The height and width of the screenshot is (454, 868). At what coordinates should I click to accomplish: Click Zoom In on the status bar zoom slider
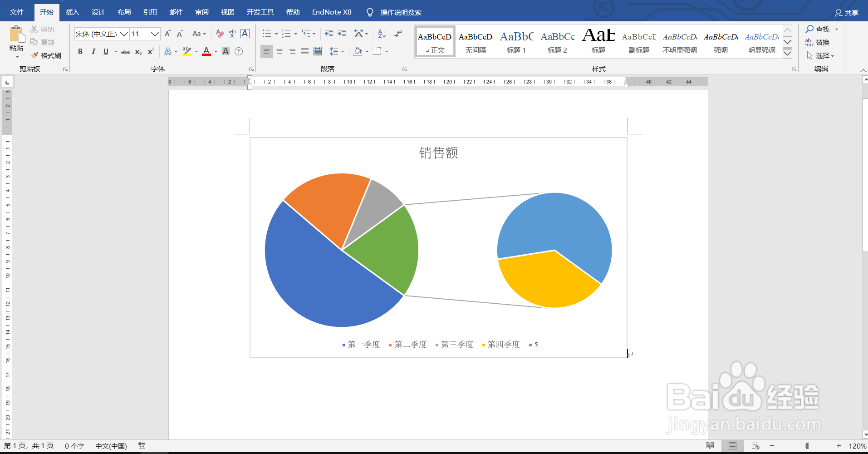click(x=840, y=446)
